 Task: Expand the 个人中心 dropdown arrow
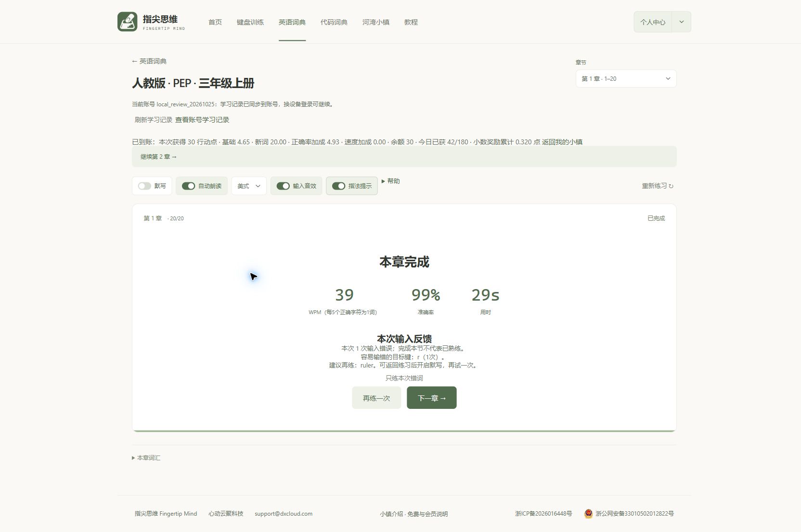tap(681, 22)
